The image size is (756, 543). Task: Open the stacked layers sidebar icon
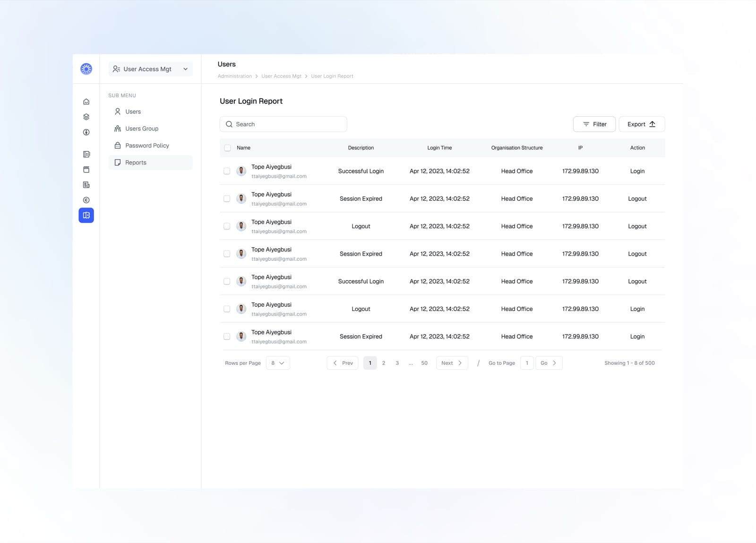(x=86, y=117)
